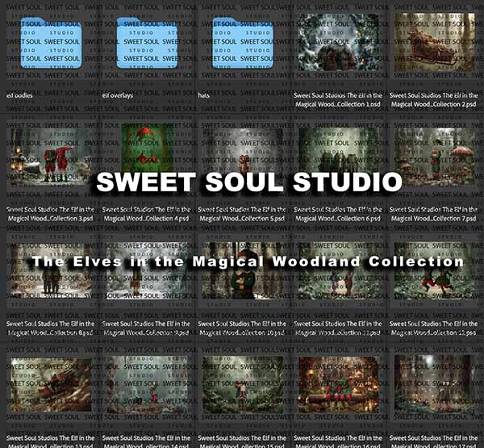The width and height of the screenshot is (484, 448).
Task: Click the Collection 7.psd file name
Action: (x=434, y=214)
